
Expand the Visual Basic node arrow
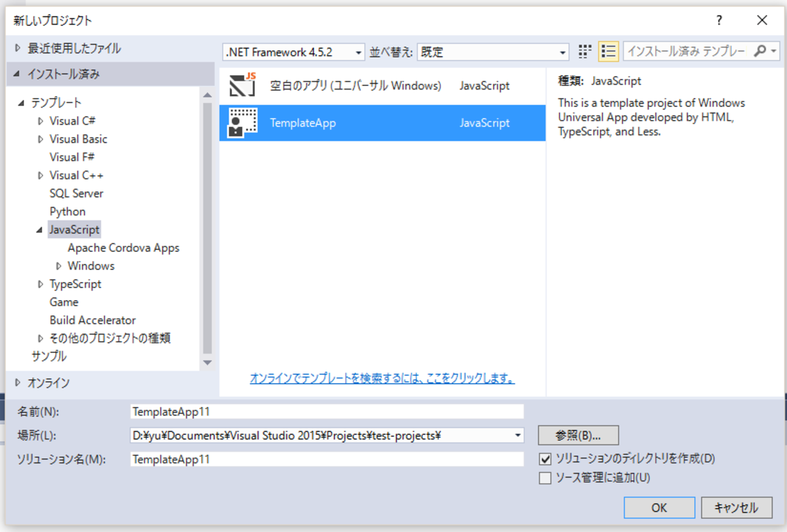[41, 139]
